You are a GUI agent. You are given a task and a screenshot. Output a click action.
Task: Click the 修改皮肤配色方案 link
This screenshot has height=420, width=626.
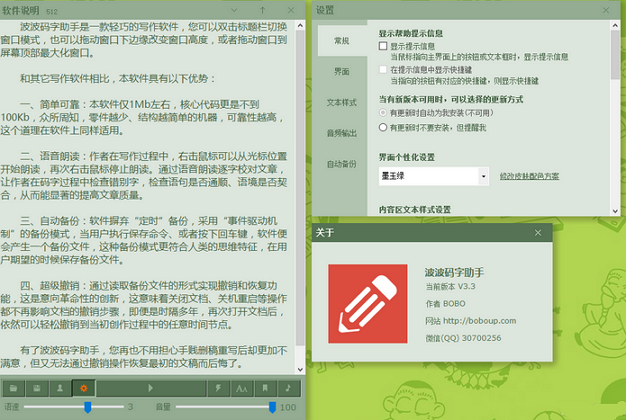(x=529, y=176)
